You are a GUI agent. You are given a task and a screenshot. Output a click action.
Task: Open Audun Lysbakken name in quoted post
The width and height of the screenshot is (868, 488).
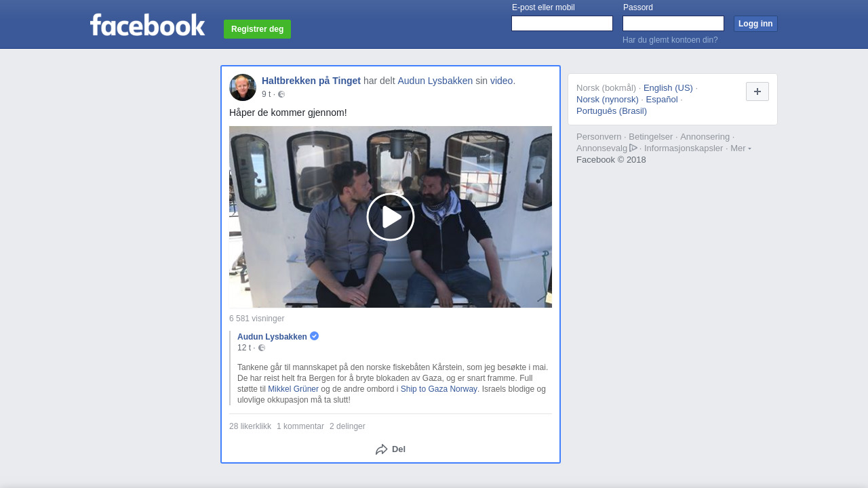[x=272, y=337]
